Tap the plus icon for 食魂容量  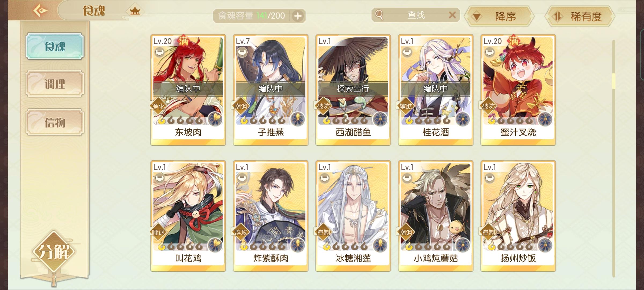point(298,16)
